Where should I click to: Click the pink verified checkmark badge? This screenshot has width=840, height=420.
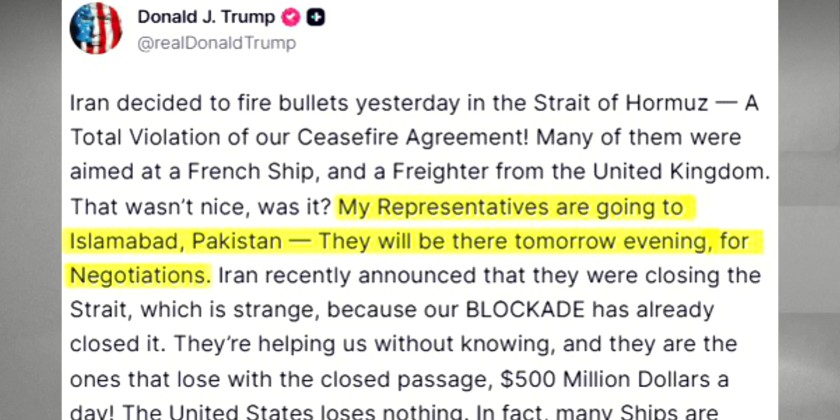coord(291,18)
